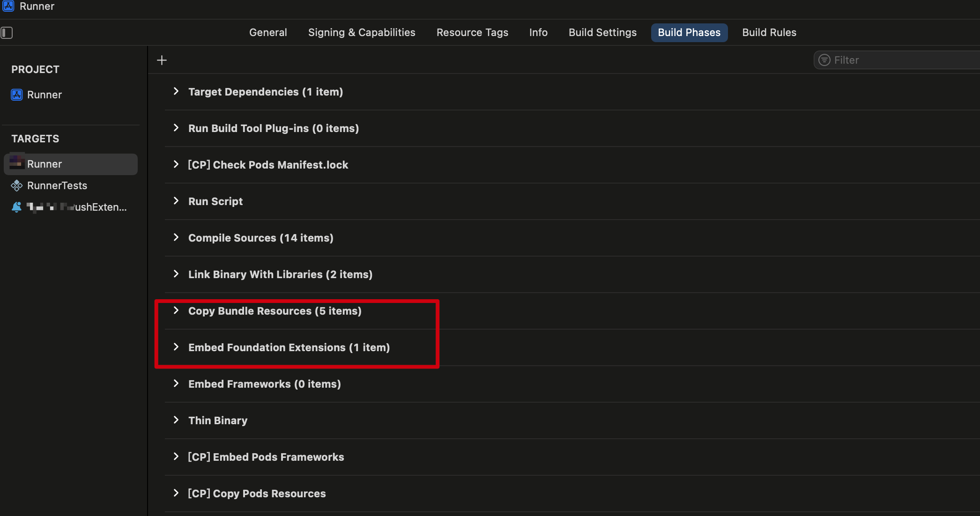Click 'Embed Frameworks (0 items)' title

coord(265,384)
